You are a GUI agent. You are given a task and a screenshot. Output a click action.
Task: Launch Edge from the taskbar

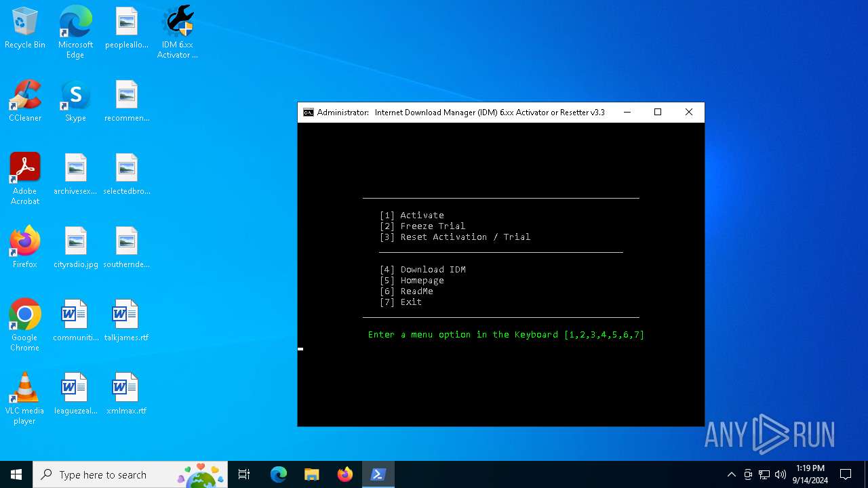pyautogui.click(x=279, y=474)
